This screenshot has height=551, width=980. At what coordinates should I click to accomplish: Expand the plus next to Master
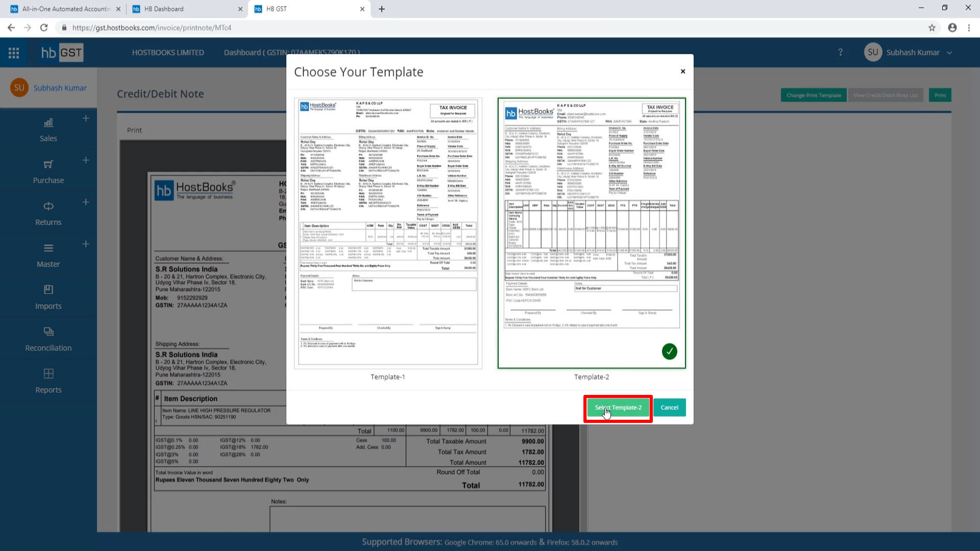tap(86, 244)
